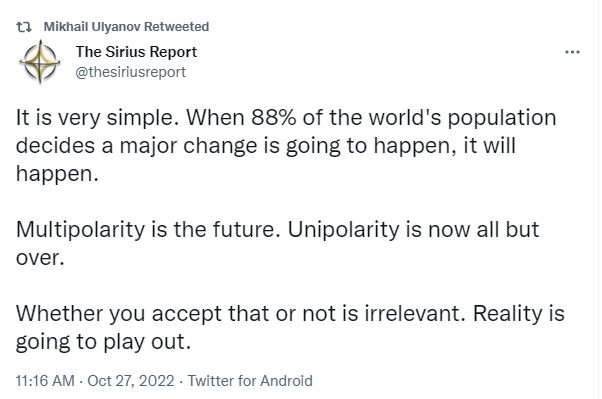Screen dimensions: 602x399
Task: Select the word Retweeted in the header
Action: [x=176, y=27]
